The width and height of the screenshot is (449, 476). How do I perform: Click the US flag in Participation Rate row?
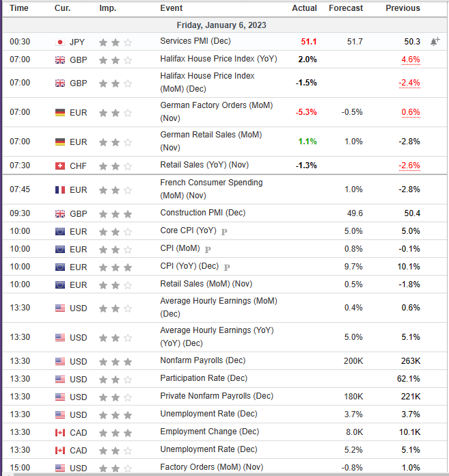[x=59, y=379]
